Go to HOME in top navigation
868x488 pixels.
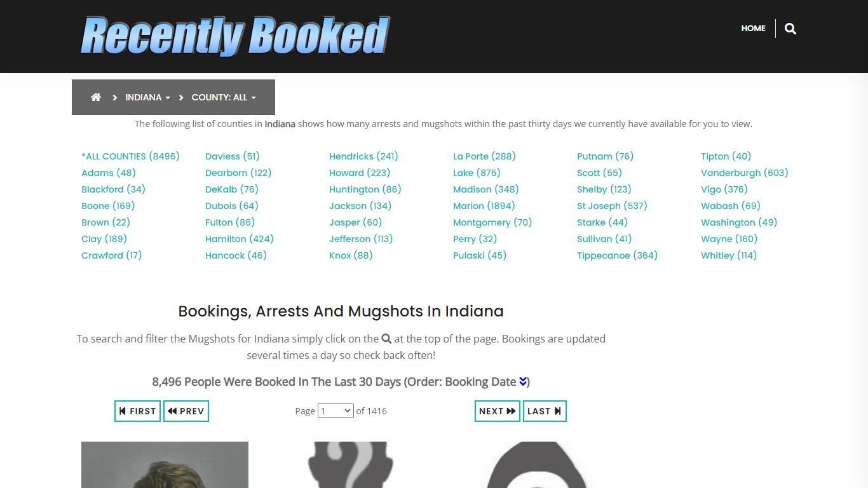click(753, 29)
